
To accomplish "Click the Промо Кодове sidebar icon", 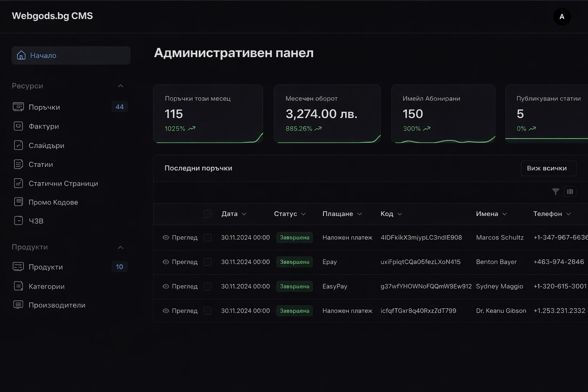I will point(18,202).
